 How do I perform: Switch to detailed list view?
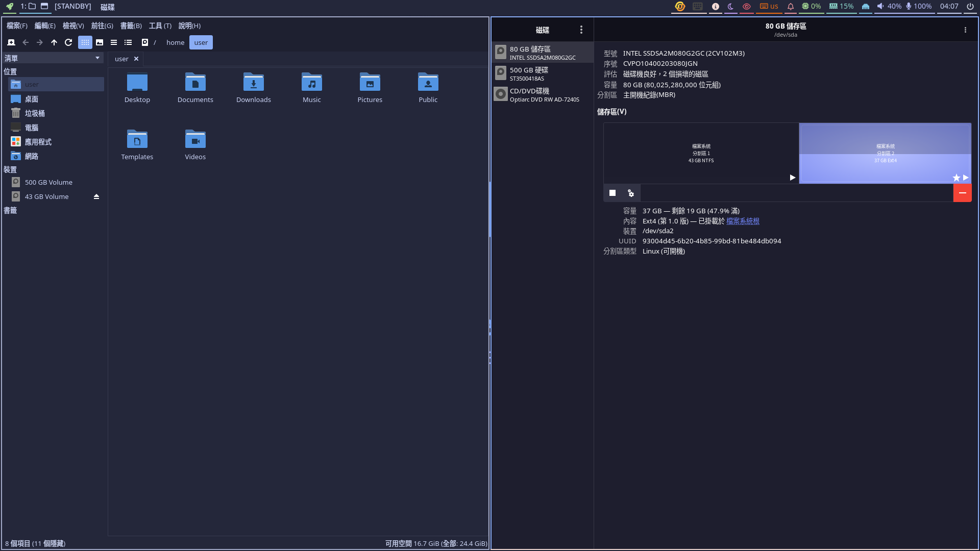(x=128, y=42)
